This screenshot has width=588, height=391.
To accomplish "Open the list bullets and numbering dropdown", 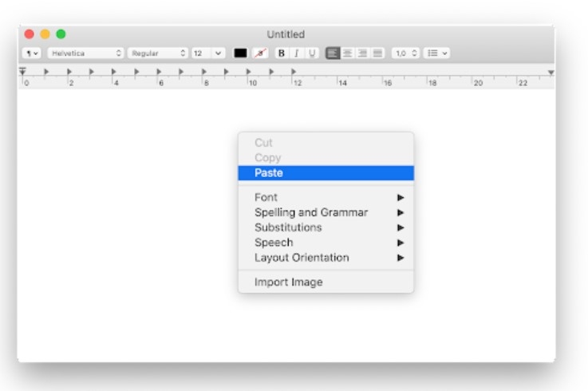I will (437, 53).
